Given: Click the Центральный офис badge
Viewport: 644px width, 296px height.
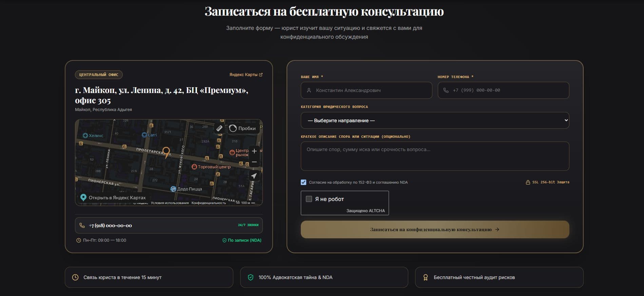Looking at the screenshot, I should point(99,75).
